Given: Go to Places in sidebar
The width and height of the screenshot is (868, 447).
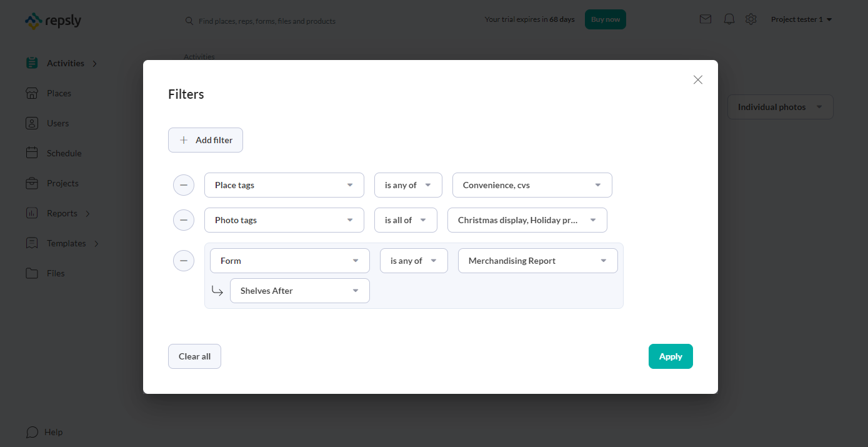Looking at the screenshot, I should [x=59, y=93].
